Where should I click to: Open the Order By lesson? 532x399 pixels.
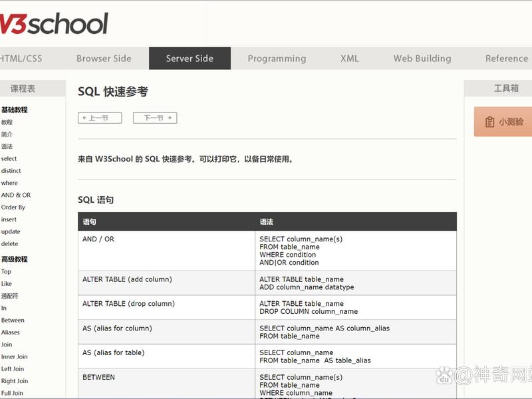tap(13, 207)
